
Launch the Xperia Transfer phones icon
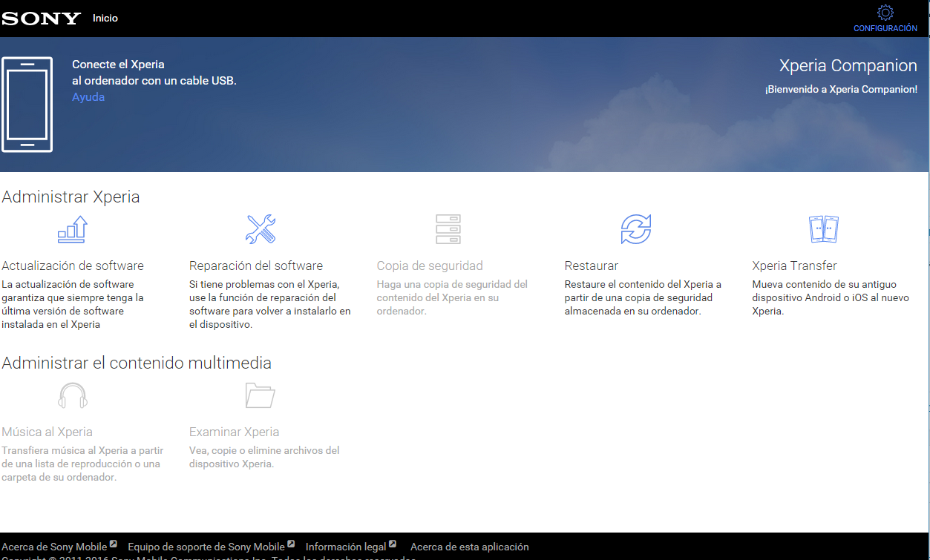tap(823, 229)
